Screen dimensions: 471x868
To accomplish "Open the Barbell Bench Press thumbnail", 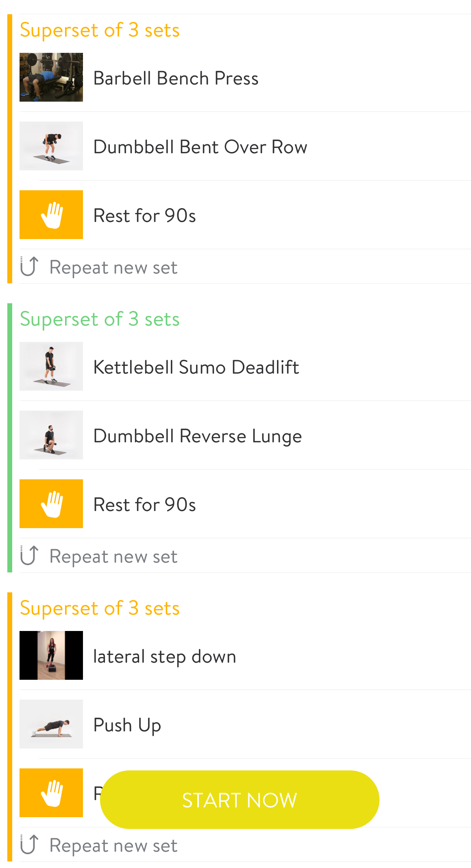I will click(x=51, y=77).
